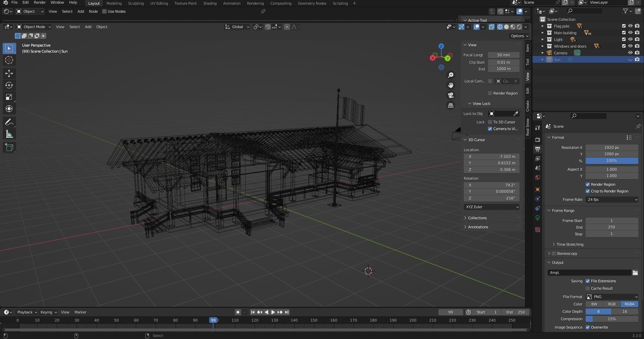This screenshot has height=339, width=644.
Task: Click the Zoom view magnifier icon
Action: 451,75
